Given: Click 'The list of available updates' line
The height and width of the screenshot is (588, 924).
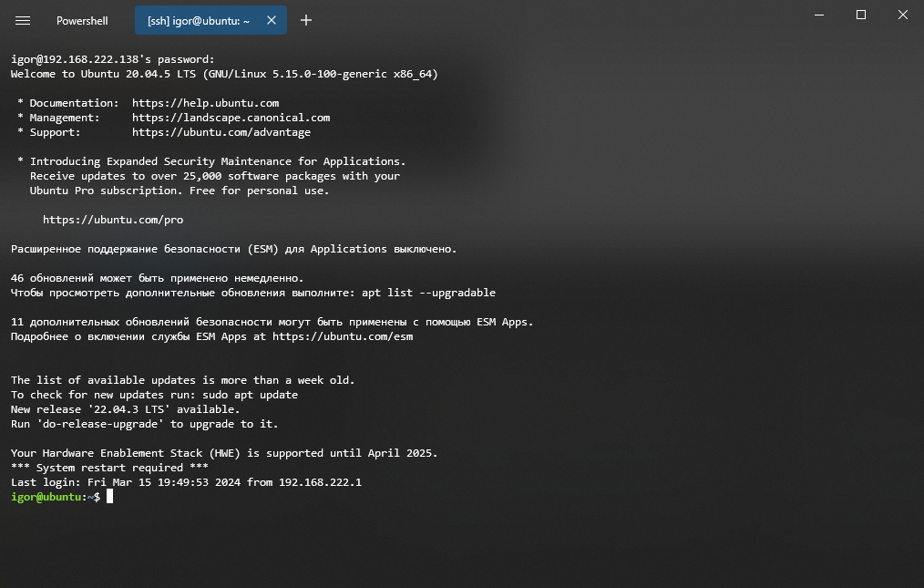Looking at the screenshot, I should point(182,380).
